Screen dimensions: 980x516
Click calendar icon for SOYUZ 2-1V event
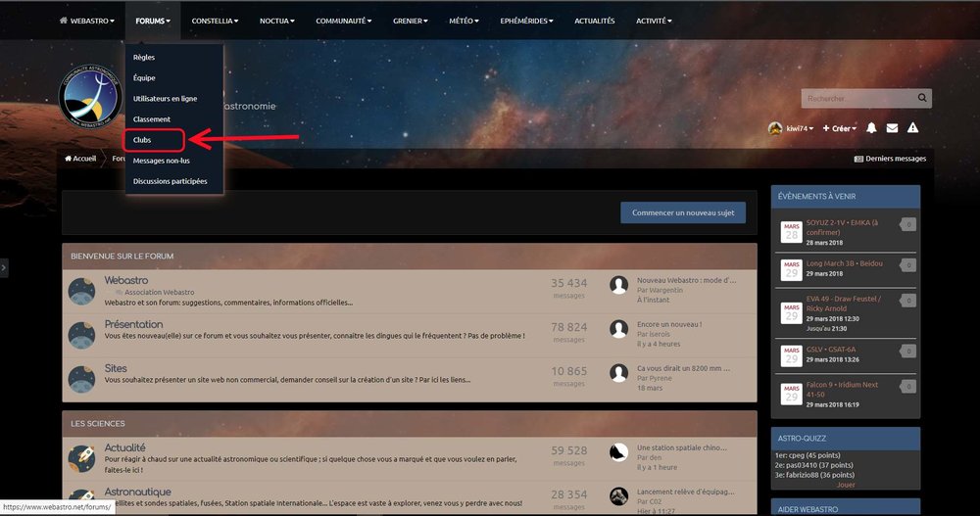pyautogui.click(x=791, y=232)
